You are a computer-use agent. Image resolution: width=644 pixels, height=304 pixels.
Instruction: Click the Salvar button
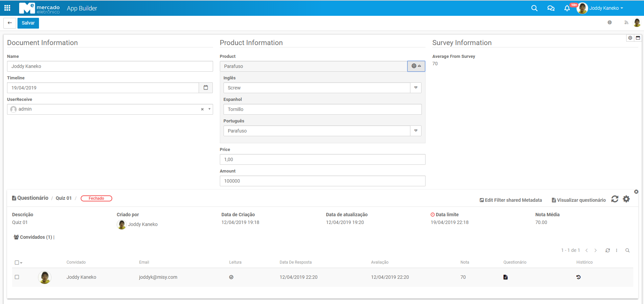pos(28,23)
